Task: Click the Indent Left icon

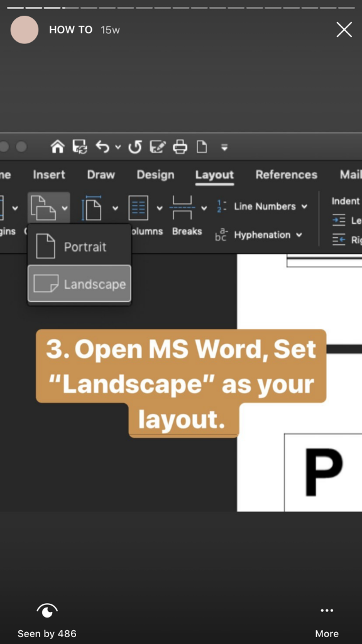Action: [x=339, y=221]
